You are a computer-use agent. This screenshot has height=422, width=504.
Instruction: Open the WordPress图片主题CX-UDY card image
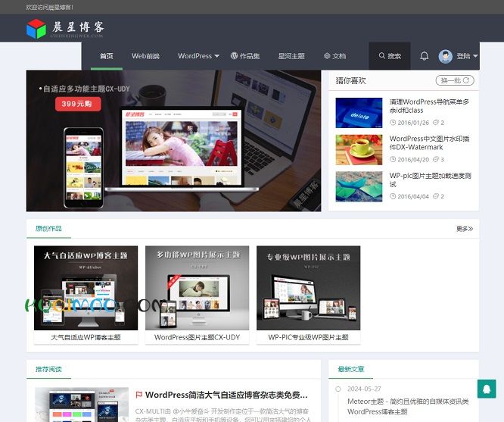tap(197, 288)
